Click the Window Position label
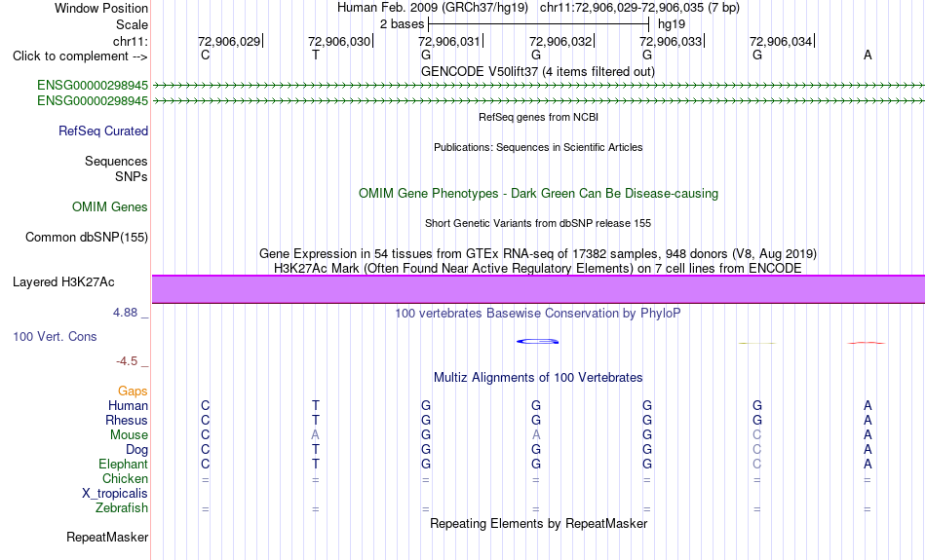Screen dimensions: 926x560 tap(101, 8)
